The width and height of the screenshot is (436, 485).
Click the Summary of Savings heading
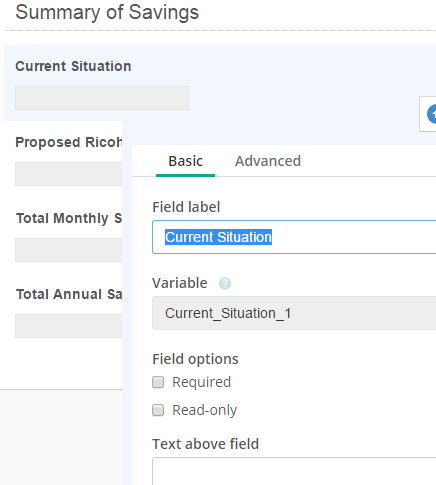pyautogui.click(x=107, y=13)
